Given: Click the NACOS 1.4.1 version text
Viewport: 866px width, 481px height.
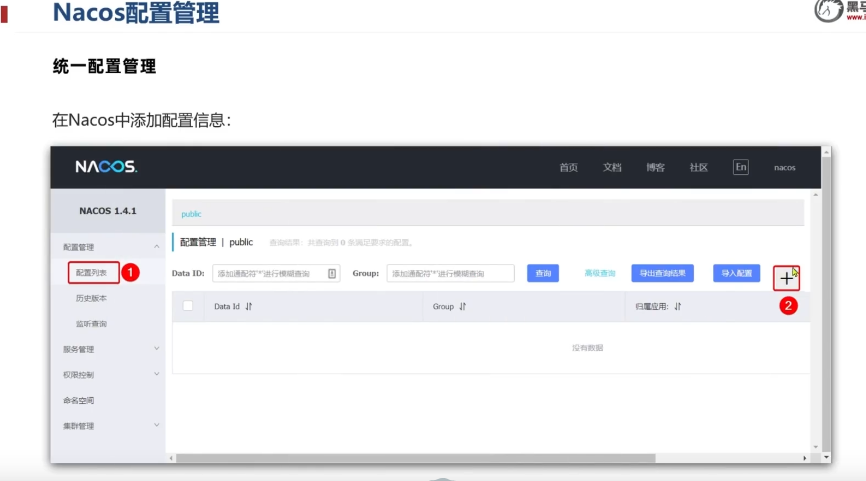Looking at the screenshot, I should click(x=108, y=211).
